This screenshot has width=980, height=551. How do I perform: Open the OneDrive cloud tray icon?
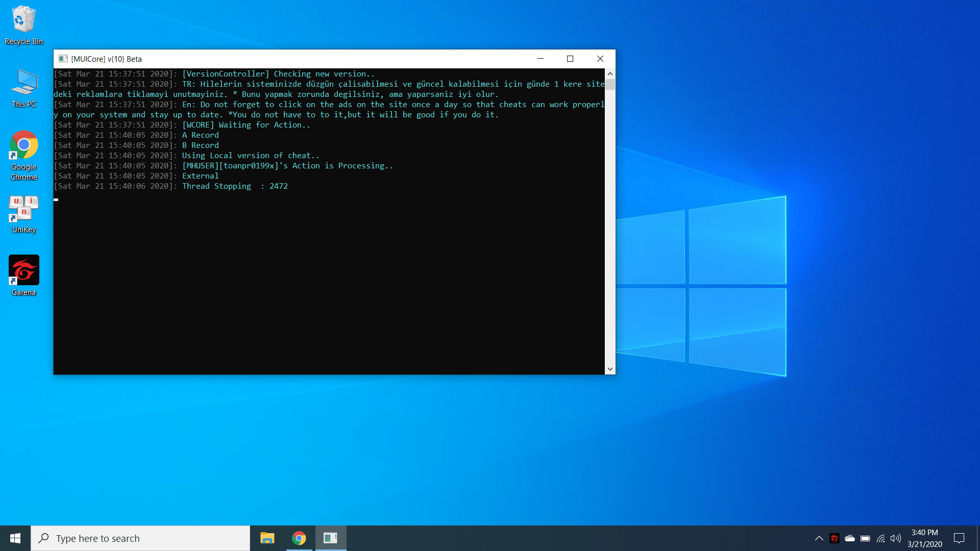click(850, 538)
